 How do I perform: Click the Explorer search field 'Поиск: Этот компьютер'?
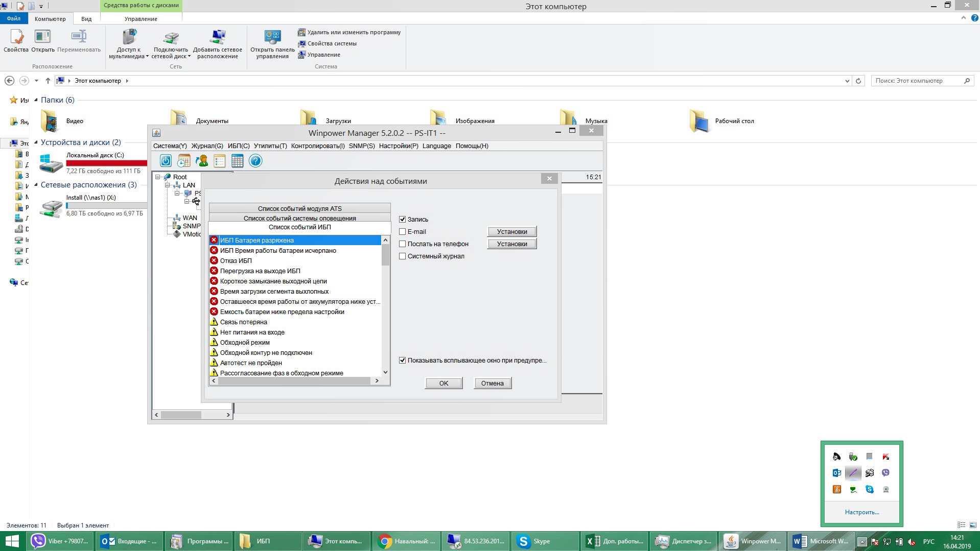tap(922, 81)
